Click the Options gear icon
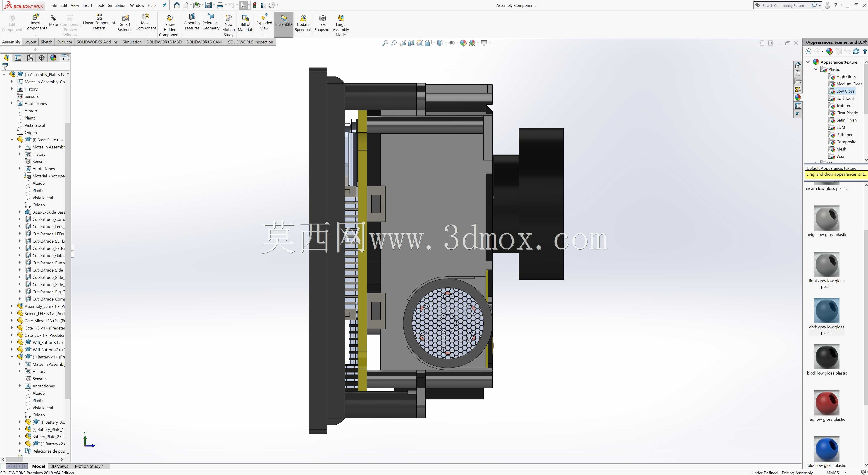The width and height of the screenshot is (868, 475). click(x=272, y=5)
